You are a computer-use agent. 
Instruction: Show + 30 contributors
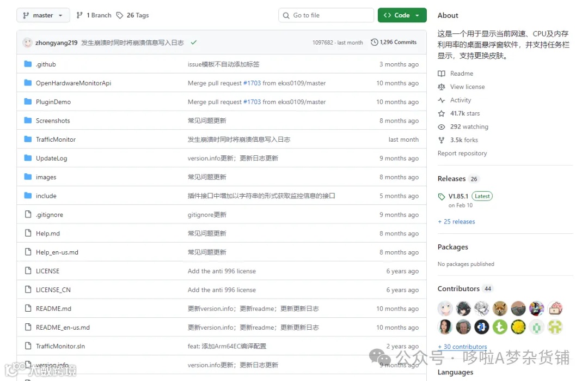462,347
